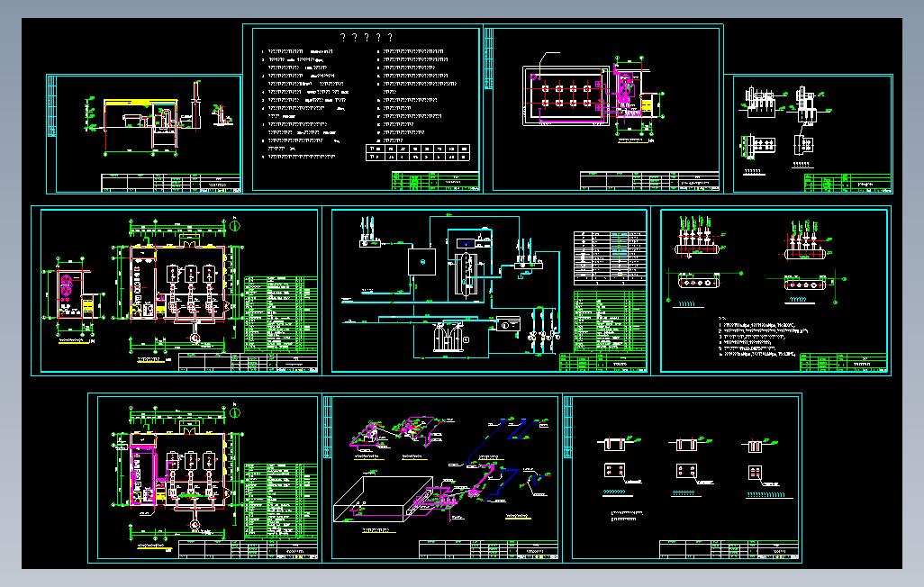This screenshot has height=587, width=924.
Task: Click the north arrow on bottom-row floor plan
Action: tap(234, 412)
